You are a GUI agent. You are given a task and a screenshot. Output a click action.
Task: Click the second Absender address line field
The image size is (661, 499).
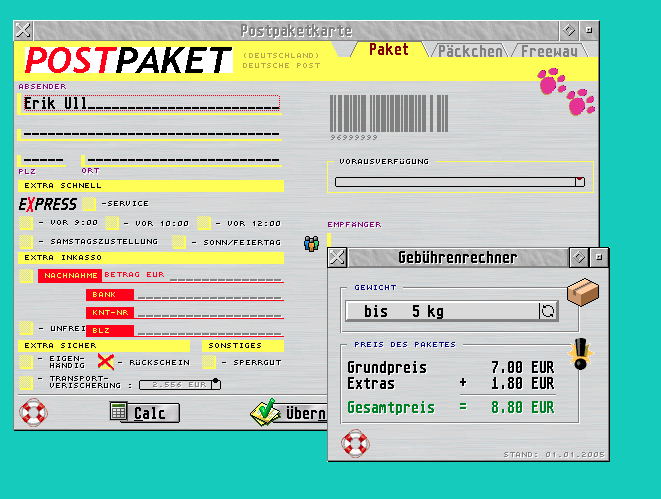pos(151,134)
